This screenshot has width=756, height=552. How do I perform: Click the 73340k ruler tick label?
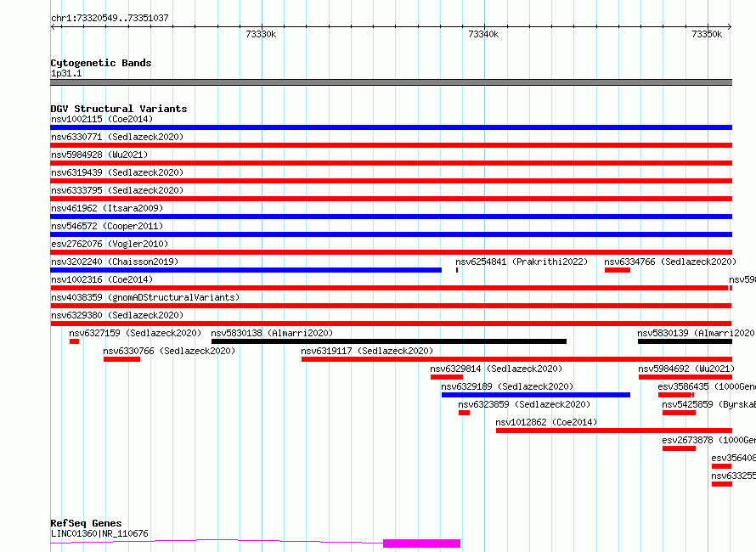coord(483,34)
